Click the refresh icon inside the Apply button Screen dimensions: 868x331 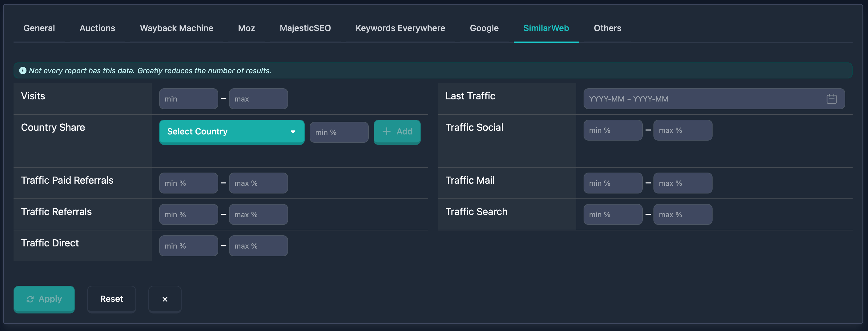point(31,299)
